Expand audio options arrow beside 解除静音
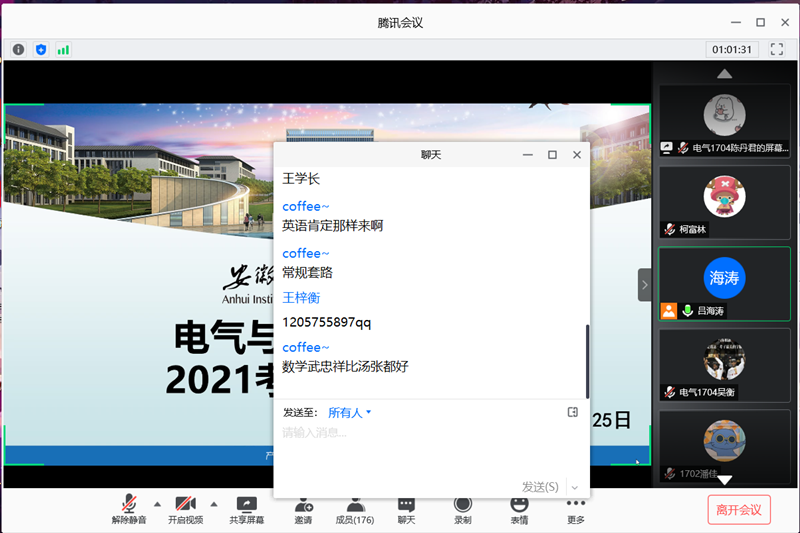800x533 pixels. [x=157, y=504]
